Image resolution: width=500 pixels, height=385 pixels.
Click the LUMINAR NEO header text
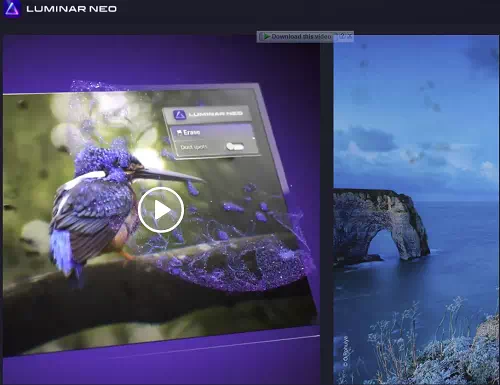coord(71,9)
